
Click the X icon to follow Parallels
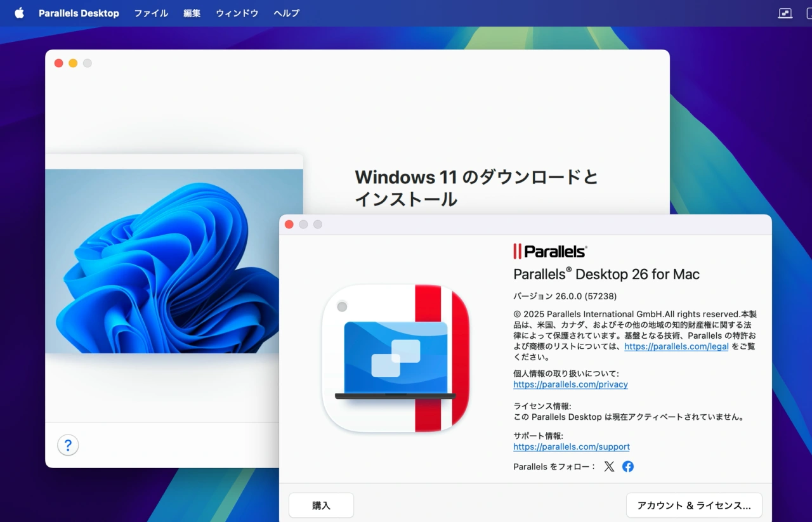coord(609,466)
